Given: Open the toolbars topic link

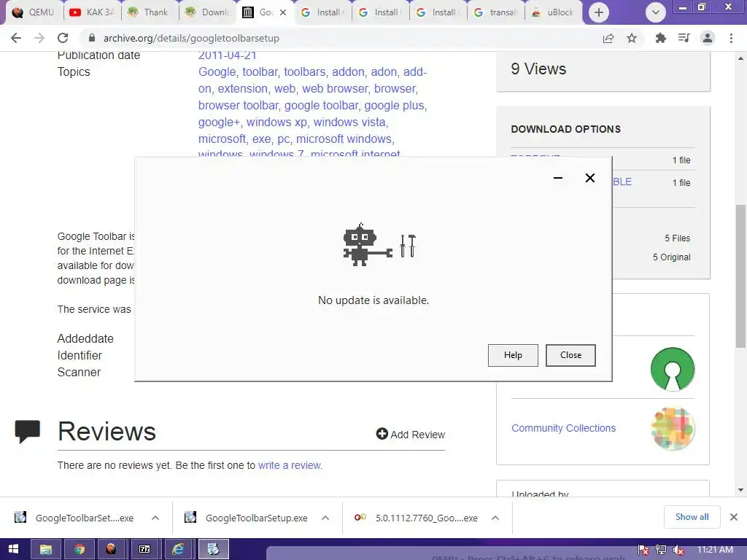Looking at the screenshot, I should click(305, 72).
